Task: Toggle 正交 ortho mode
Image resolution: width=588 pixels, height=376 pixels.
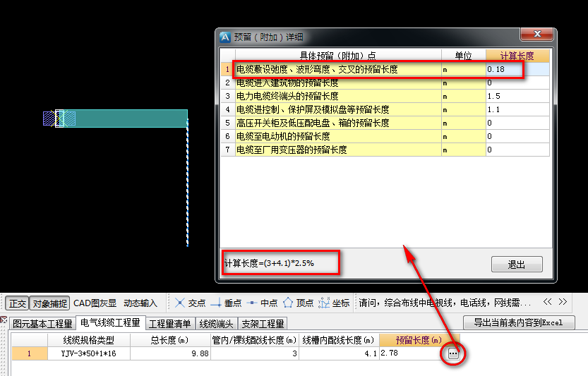Action: click(x=17, y=303)
